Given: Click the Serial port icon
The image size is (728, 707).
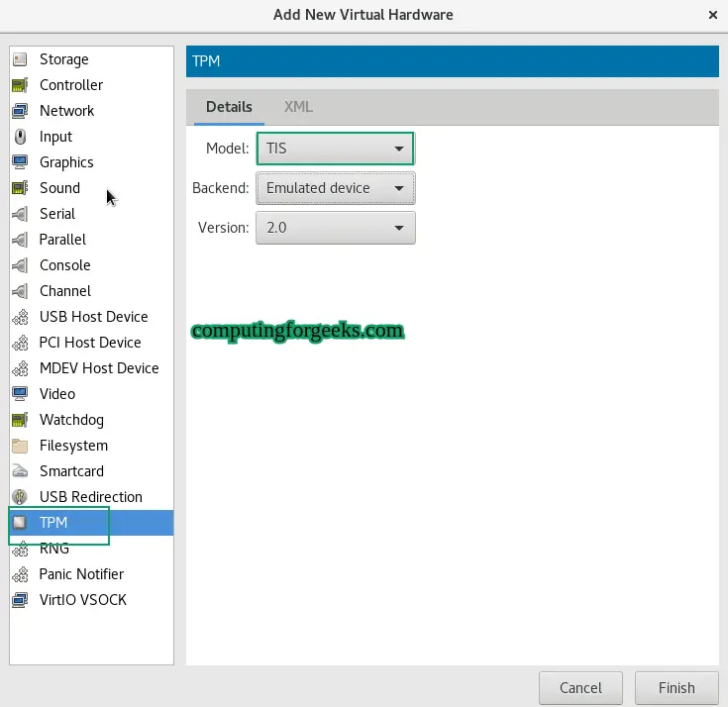Looking at the screenshot, I should pos(20,214).
